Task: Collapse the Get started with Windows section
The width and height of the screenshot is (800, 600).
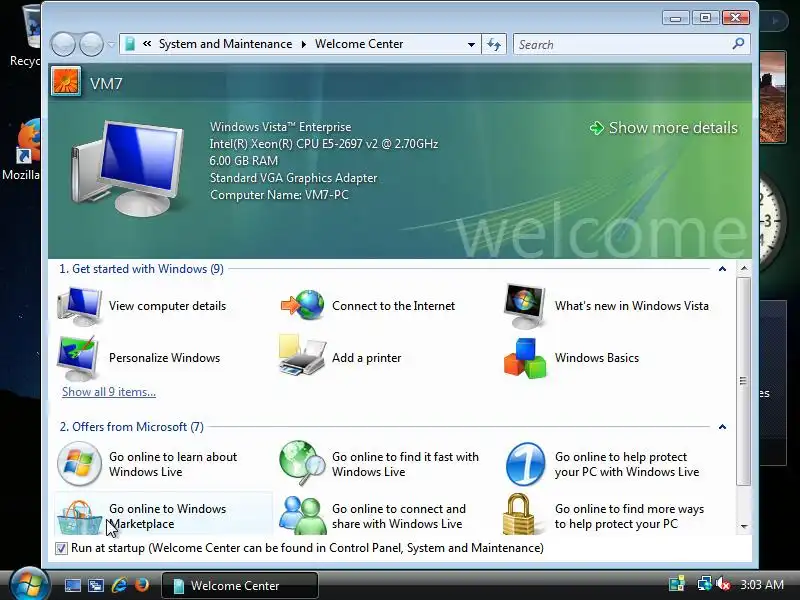Action: 722,269
